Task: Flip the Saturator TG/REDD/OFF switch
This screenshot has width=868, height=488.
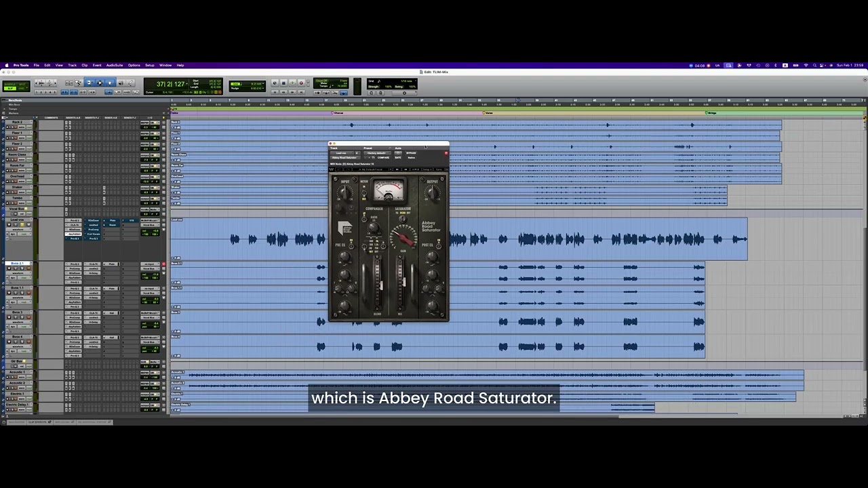Action: coord(403,219)
